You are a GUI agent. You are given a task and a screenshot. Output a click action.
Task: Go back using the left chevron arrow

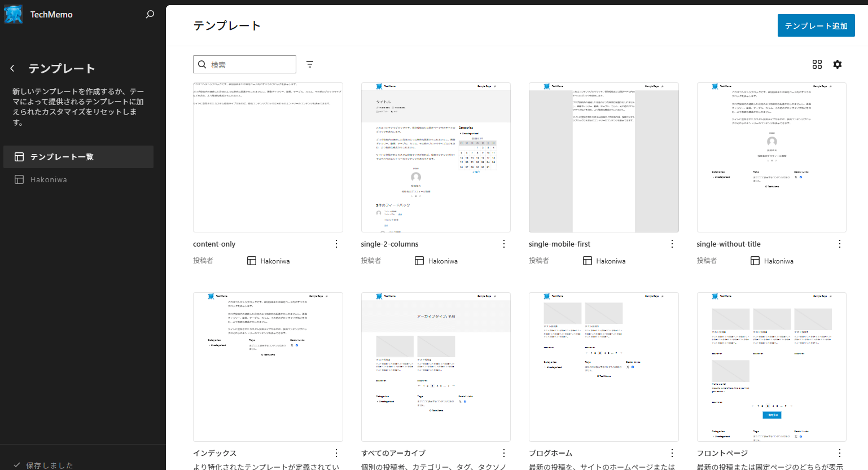coord(12,68)
